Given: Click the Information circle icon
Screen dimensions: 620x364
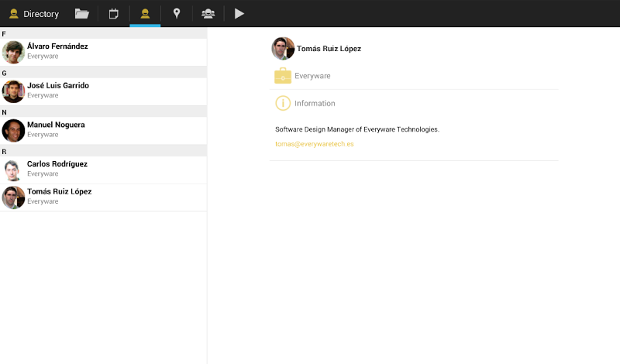Looking at the screenshot, I should point(283,103).
